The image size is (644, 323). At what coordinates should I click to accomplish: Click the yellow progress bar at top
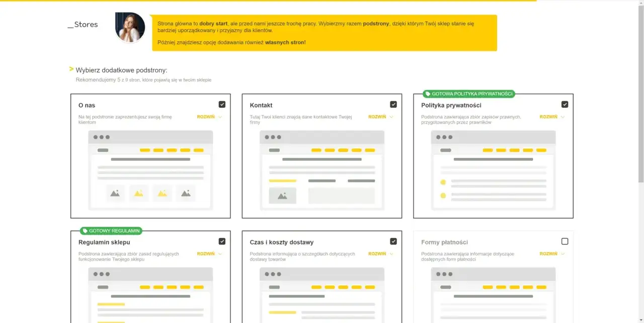click(268, 1)
